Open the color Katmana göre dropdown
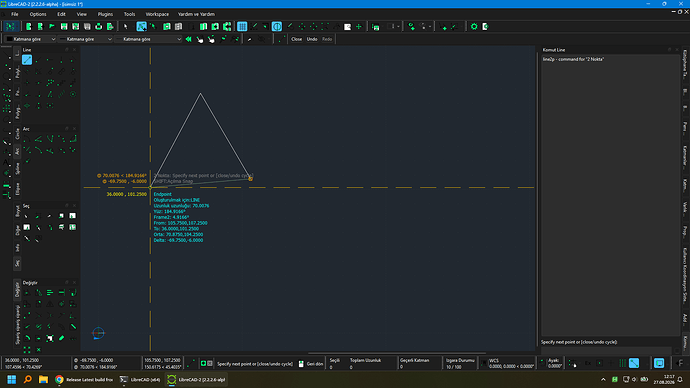Screen dimensions: 690x388 click(x=31, y=39)
